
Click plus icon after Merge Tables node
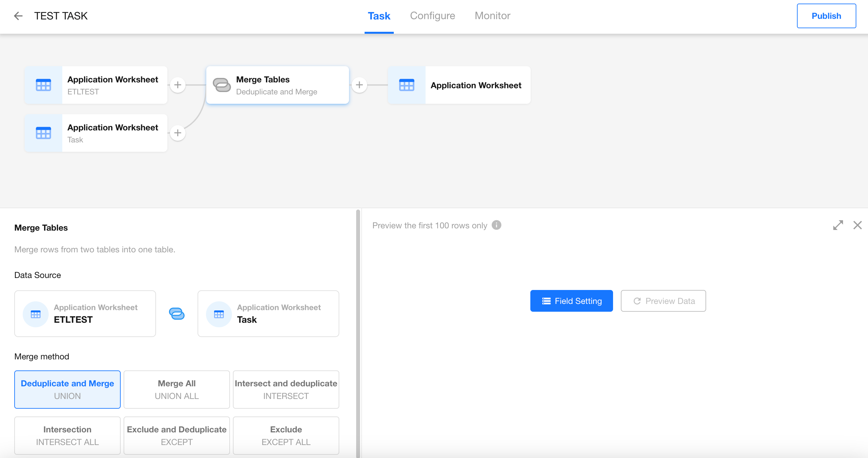pyautogui.click(x=359, y=85)
